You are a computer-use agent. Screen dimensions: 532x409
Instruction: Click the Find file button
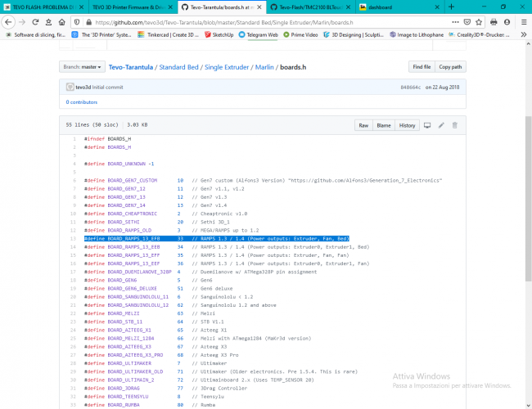421,66
